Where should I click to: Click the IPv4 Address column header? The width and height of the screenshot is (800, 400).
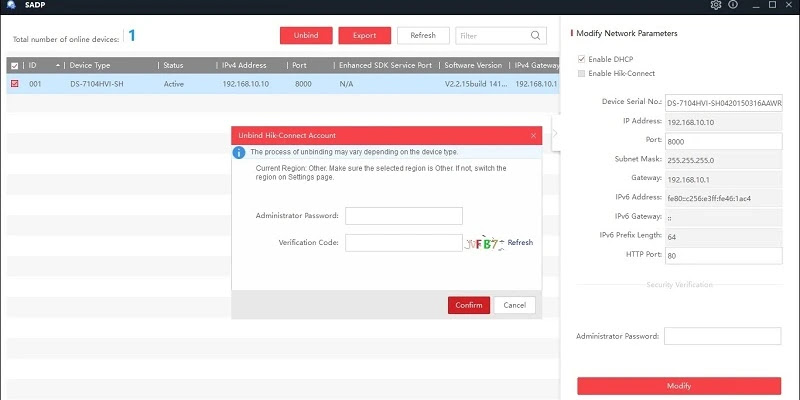pos(244,65)
